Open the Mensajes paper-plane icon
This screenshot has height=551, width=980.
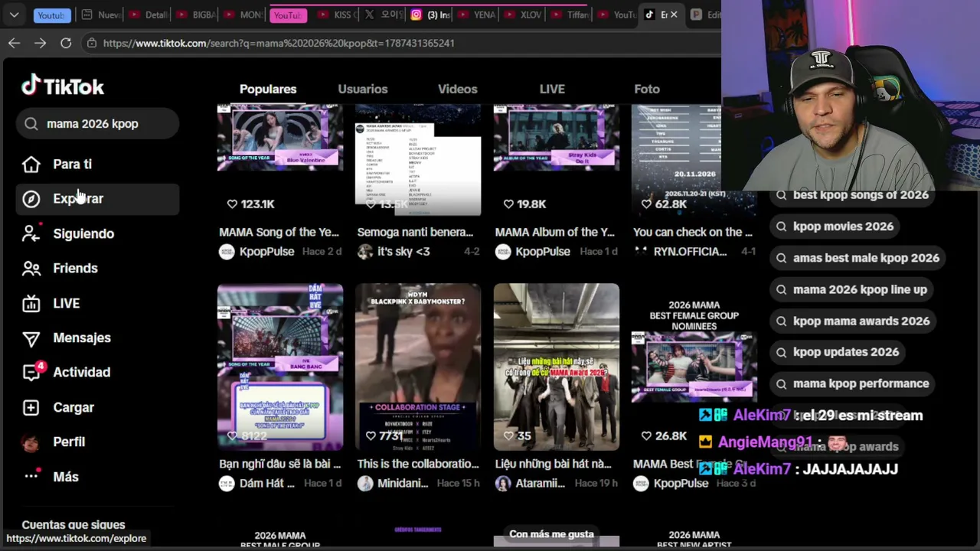31,338
